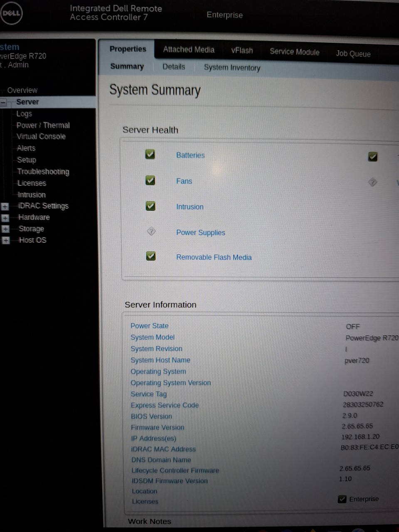Open the Fans health link

(x=184, y=181)
